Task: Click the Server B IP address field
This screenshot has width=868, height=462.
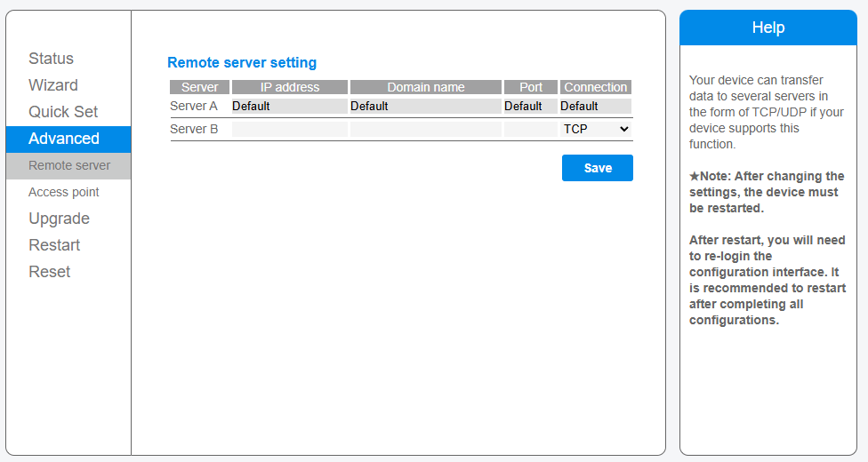Action: 289,130
